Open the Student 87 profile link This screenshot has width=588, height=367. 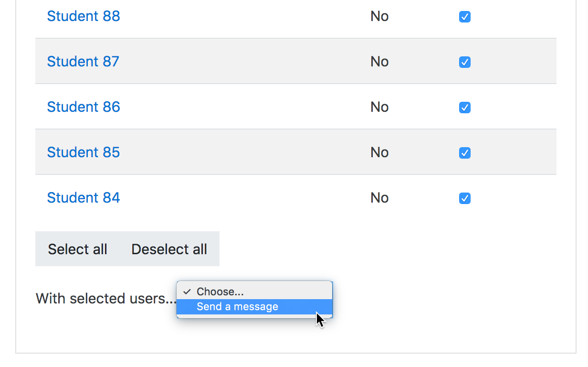[x=83, y=62]
